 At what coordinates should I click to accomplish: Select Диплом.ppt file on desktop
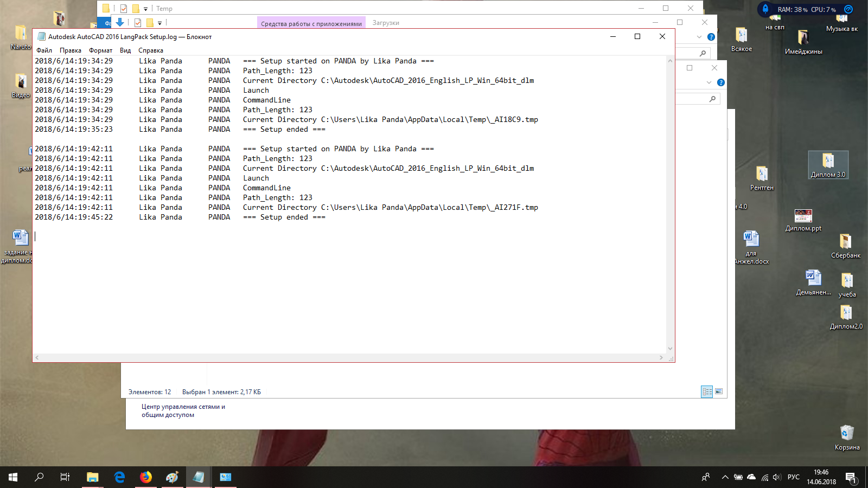(x=803, y=220)
